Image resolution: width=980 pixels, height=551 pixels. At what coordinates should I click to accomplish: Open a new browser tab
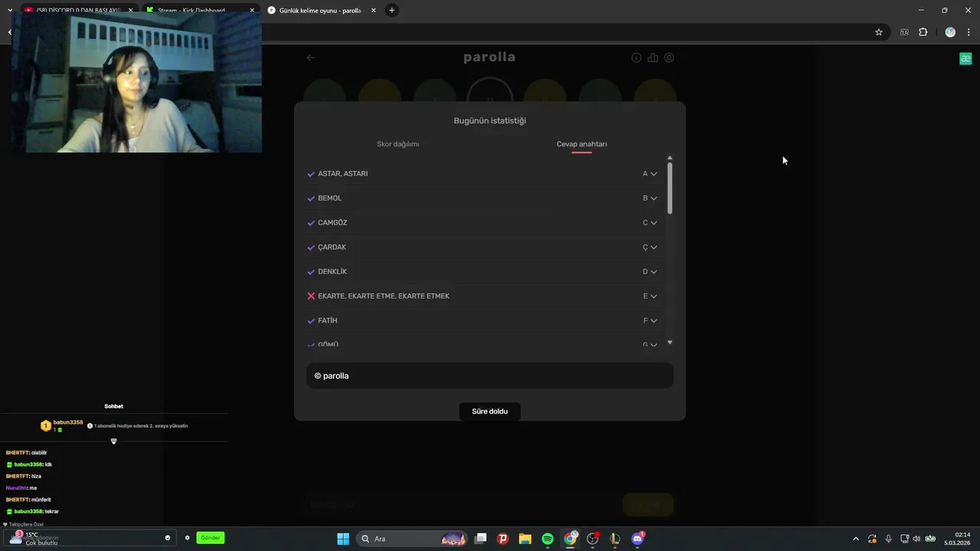(392, 10)
